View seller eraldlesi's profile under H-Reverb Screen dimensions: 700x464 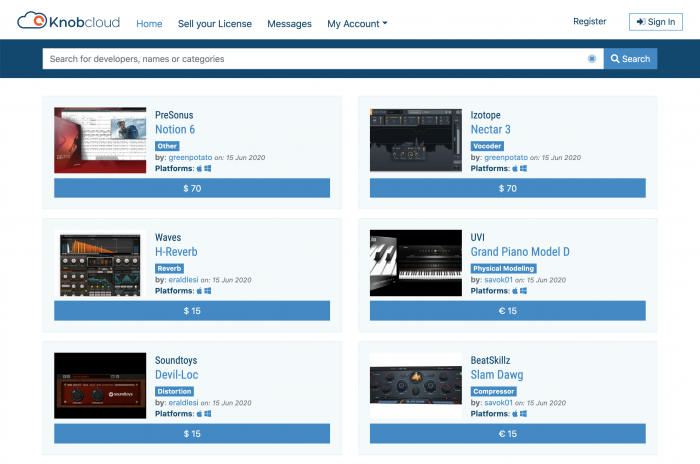(187, 280)
